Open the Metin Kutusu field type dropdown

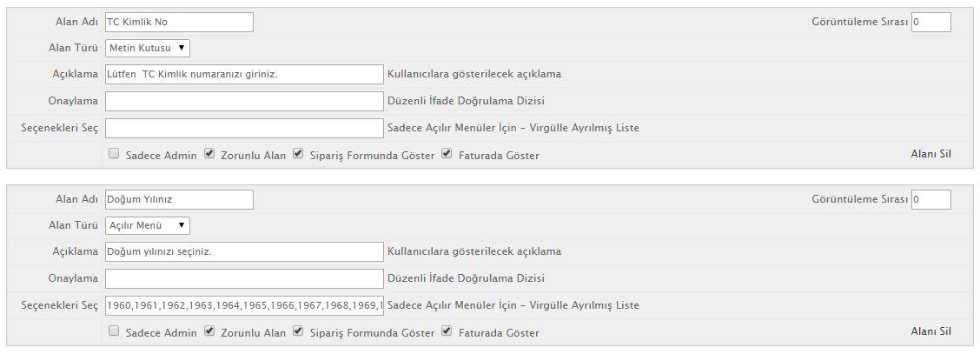coord(148,48)
